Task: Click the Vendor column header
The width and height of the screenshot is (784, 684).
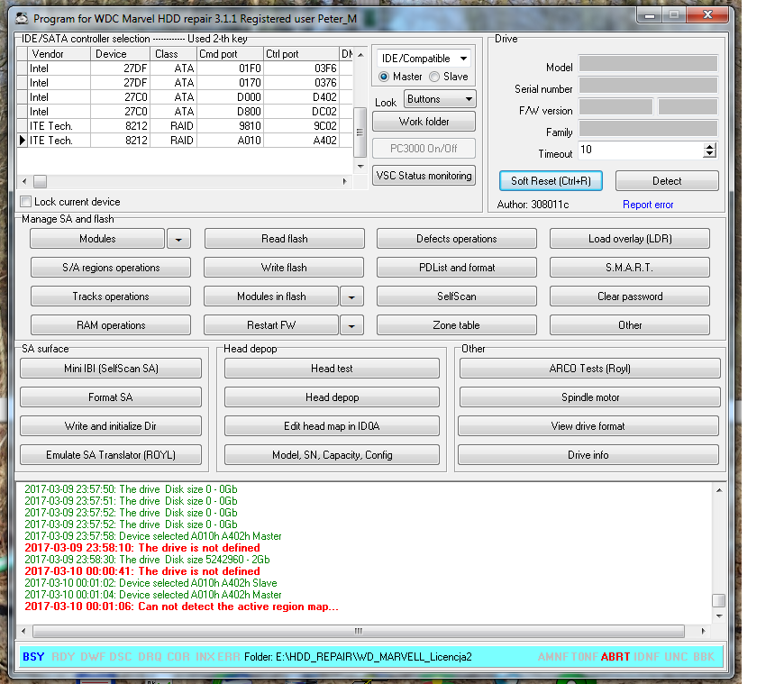Action: [59, 54]
